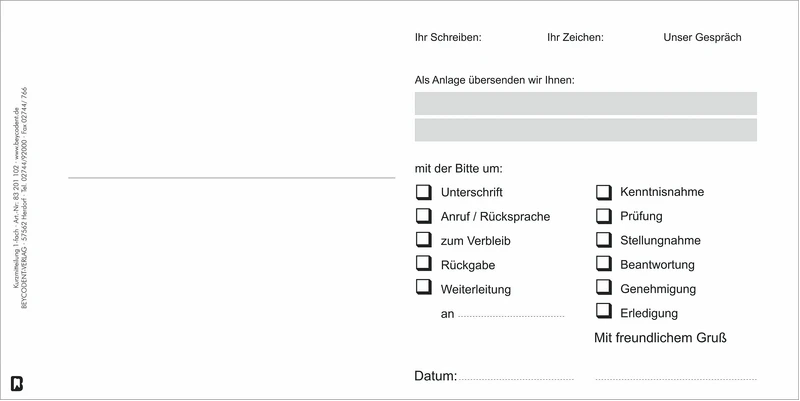Image resolution: width=800 pixels, height=401 pixels.
Task: Check the Kenntnisnahme box
Action: point(603,191)
